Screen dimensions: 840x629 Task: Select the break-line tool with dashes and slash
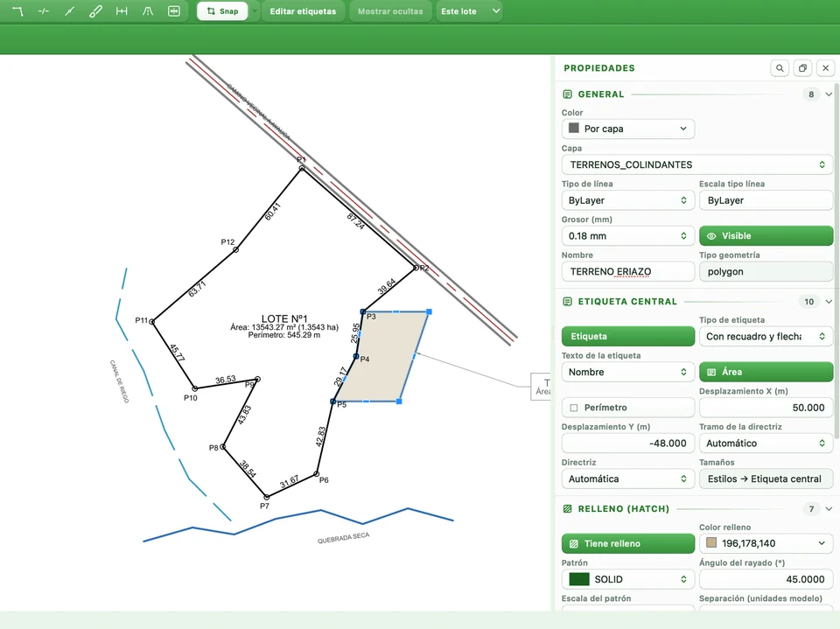44,11
